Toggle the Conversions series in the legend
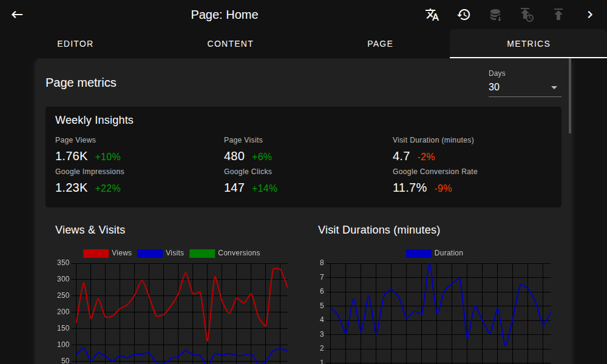The height and width of the screenshot is (364, 607). click(240, 253)
